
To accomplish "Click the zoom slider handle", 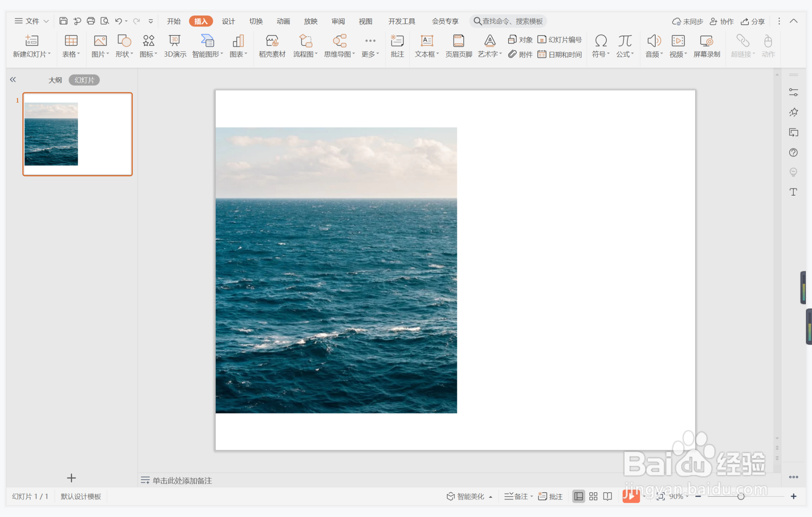I will [x=741, y=496].
